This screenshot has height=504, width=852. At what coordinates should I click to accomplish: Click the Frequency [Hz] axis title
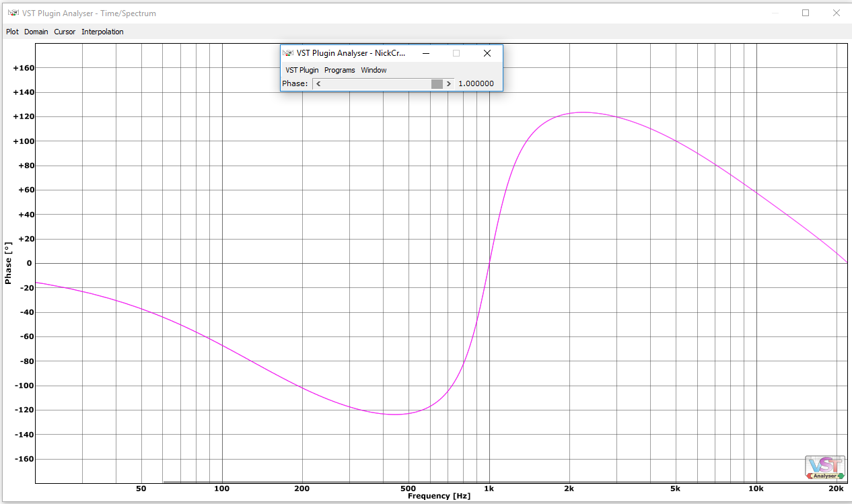point(439,496)
